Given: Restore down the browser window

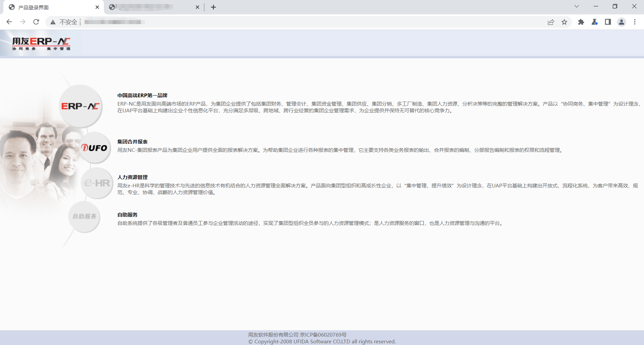Looking at the screenshot, I should pyautogui.click(x=615, y=6).
